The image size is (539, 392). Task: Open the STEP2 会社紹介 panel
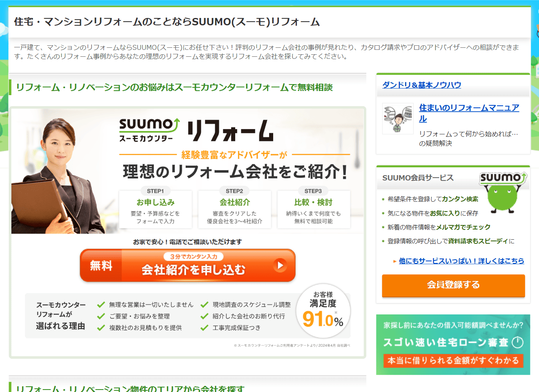pos(234,209)
